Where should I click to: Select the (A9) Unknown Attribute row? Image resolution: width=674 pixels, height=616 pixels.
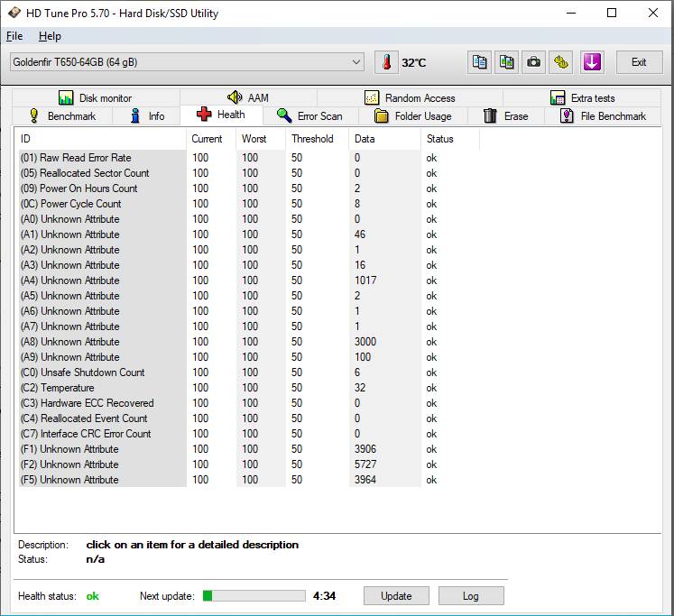point(249,357)
